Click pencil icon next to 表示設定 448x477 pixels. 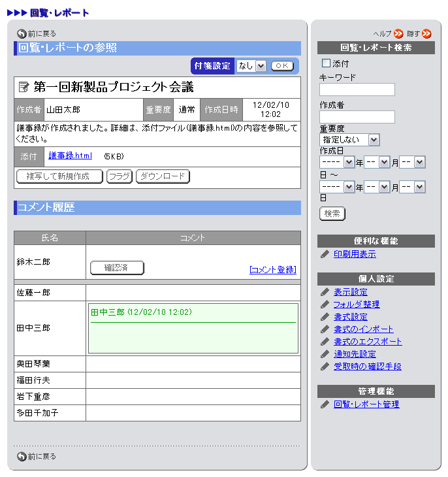[x=325, y=292]
